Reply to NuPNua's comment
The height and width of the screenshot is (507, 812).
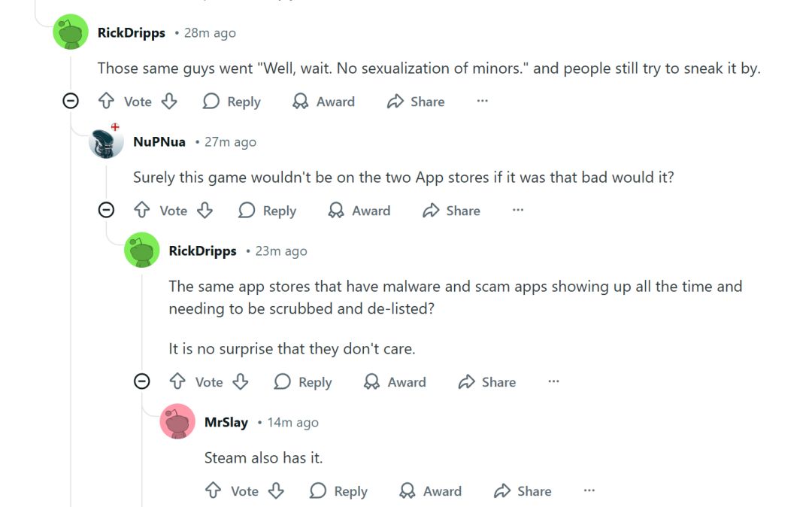[x=267, y=211]
